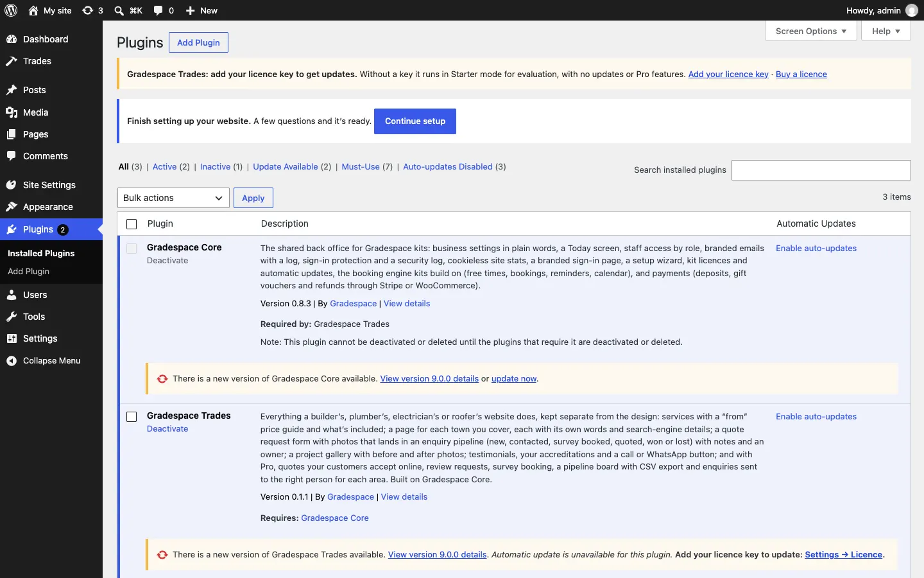Click the Buy a licence link
This screenshot has width=924, height=578.
tap(801, 74)
